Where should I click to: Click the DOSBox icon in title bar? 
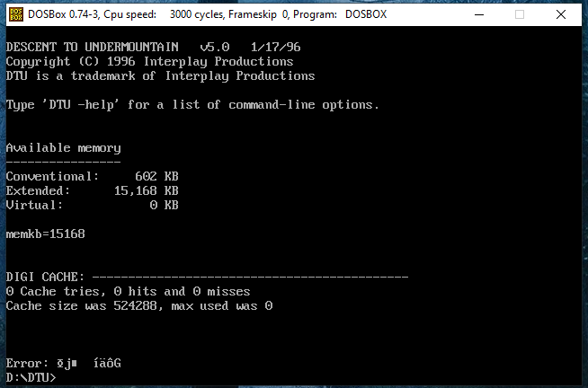[16, 14]
